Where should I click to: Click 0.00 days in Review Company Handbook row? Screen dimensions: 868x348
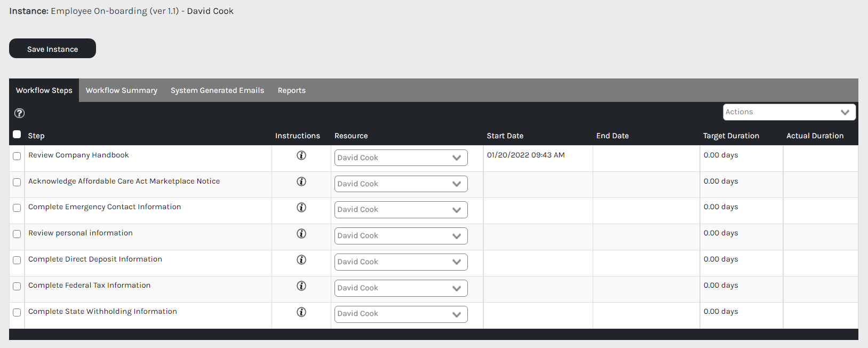[x=721, y=155]
